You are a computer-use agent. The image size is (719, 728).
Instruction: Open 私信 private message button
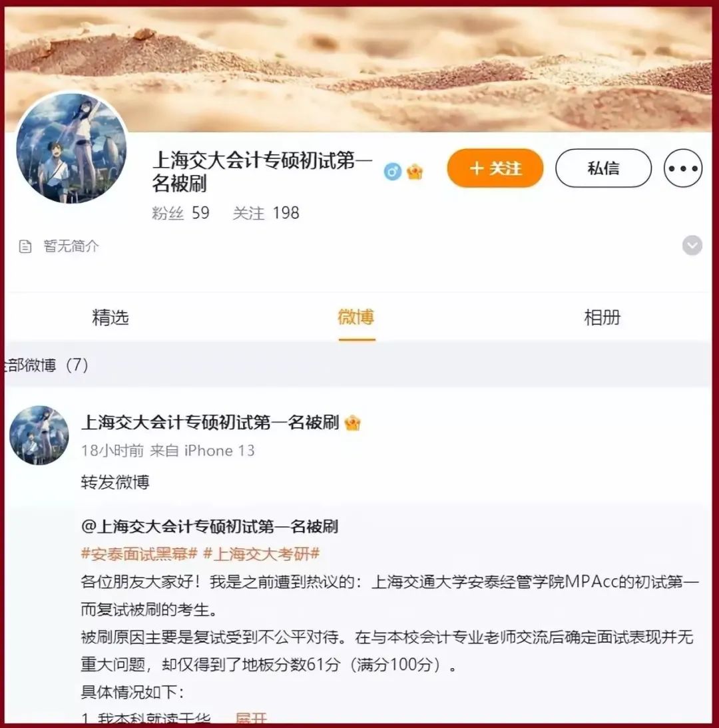(x=603, y=168)
